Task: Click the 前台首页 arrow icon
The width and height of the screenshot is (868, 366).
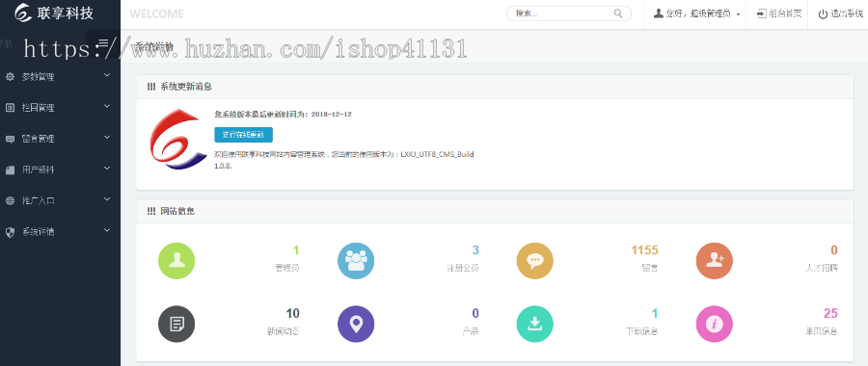Action: click(x=762, y=13)
